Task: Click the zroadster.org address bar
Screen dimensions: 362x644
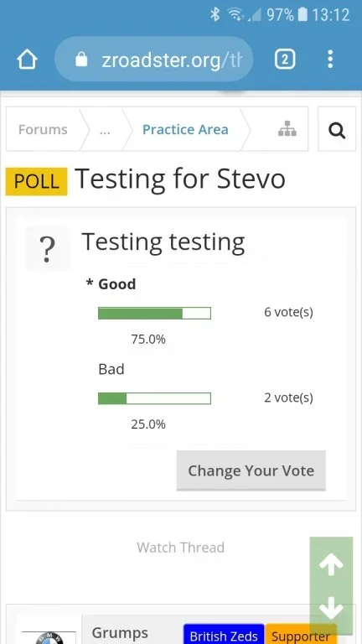Action: coord(154,60)
